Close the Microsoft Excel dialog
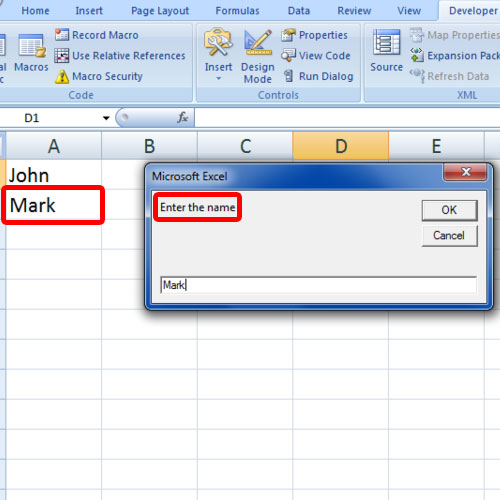 [x=465, y=172]
